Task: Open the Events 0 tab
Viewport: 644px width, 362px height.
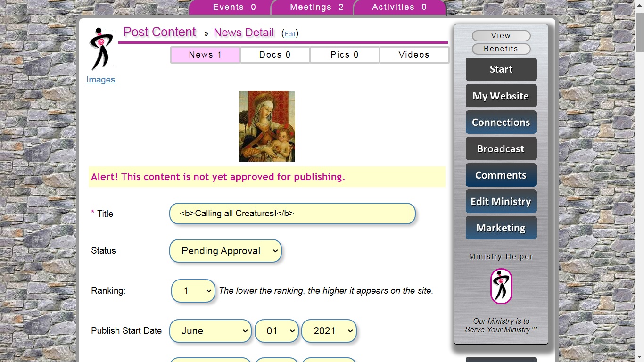Action: [x=230, y=7]
